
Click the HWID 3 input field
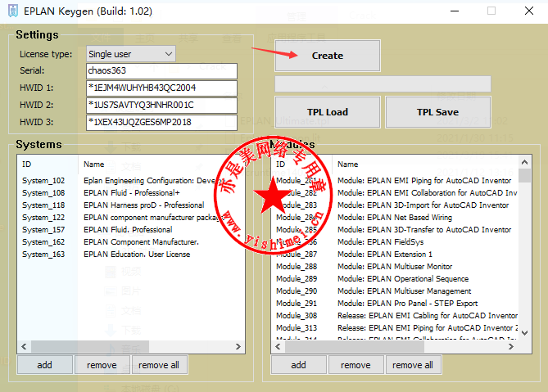162,122
